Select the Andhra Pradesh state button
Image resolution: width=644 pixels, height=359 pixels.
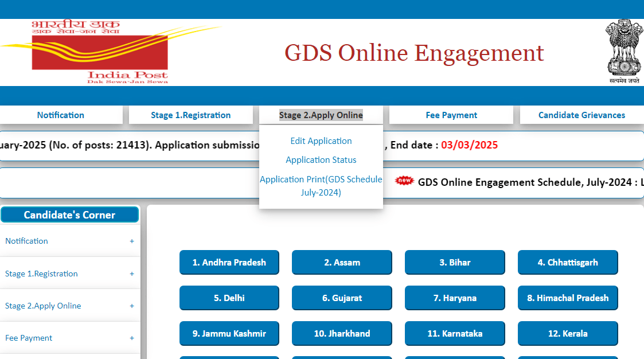pyautogui.click(x=229, y=263)
